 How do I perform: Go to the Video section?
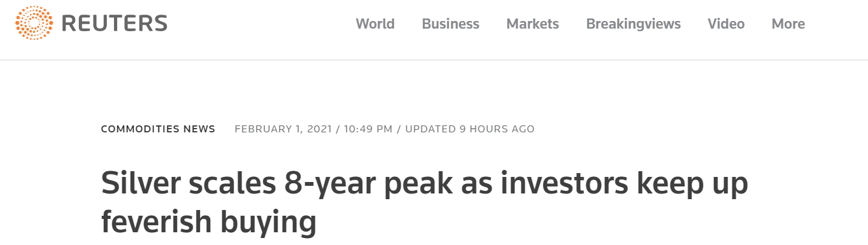(x=726, y=24)
